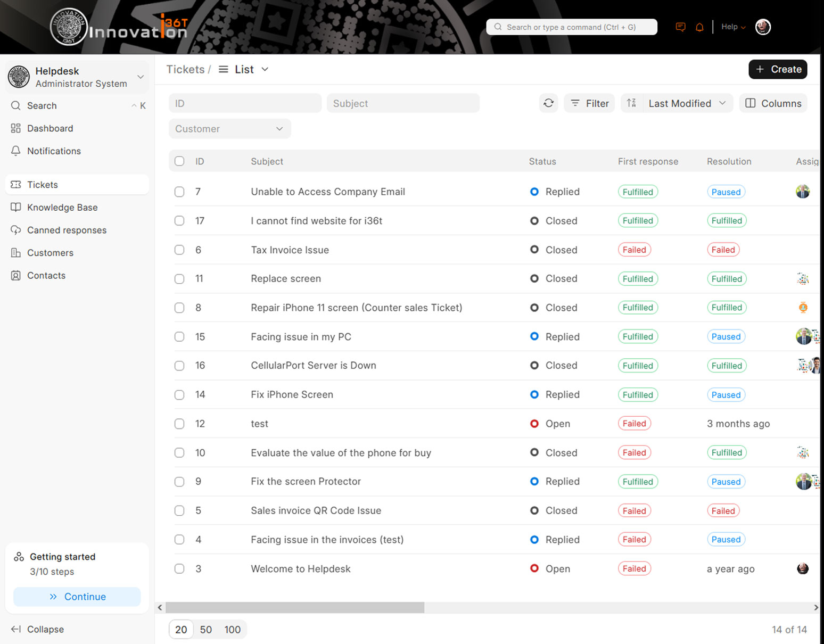Screen dimensions: 824x644
Task: Select all tickets with header checkbox
Action: coord(179,161)
